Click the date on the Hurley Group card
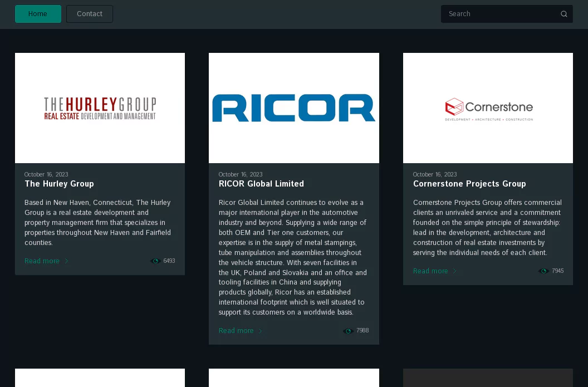 click(x=46, y=174)
